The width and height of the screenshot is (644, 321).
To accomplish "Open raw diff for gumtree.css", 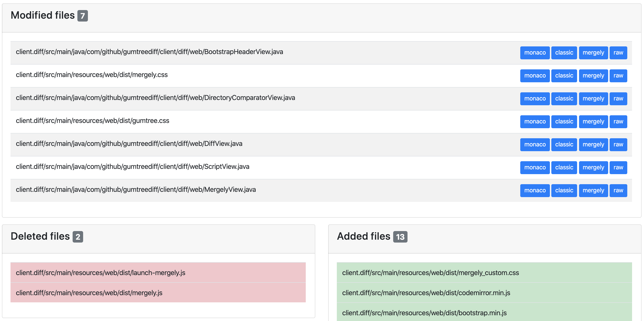I will [x=618, y=122].
